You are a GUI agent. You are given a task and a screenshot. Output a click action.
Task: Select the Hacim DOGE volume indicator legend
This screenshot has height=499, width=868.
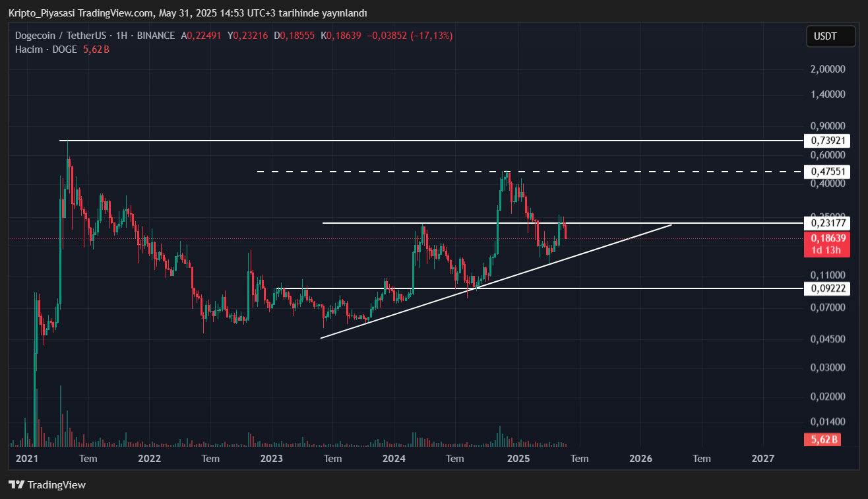(x=46, y=50)
